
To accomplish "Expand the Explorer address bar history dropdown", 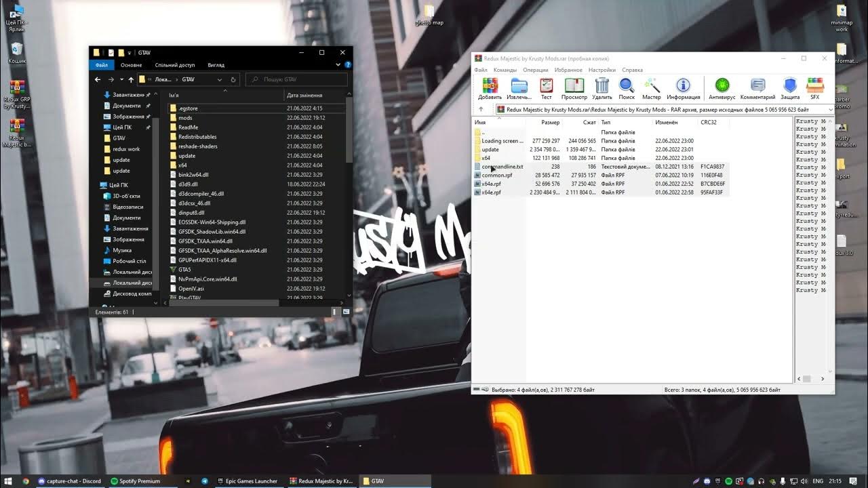I will (220, 79).
